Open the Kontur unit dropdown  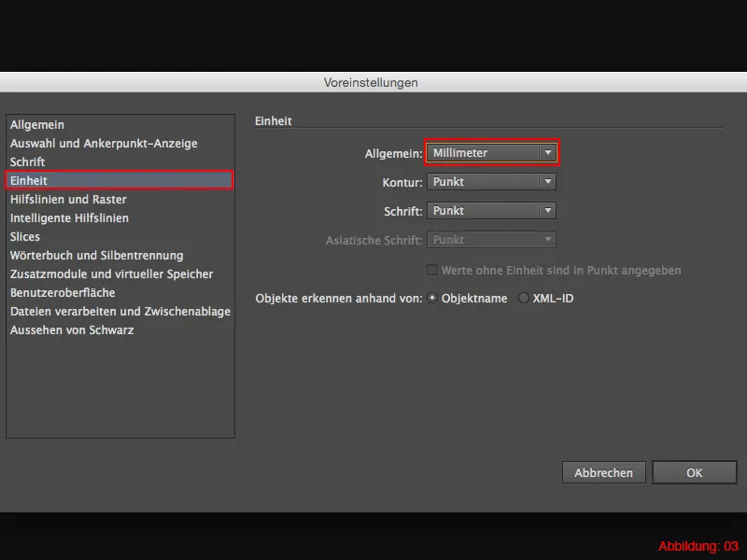point(492,181)
